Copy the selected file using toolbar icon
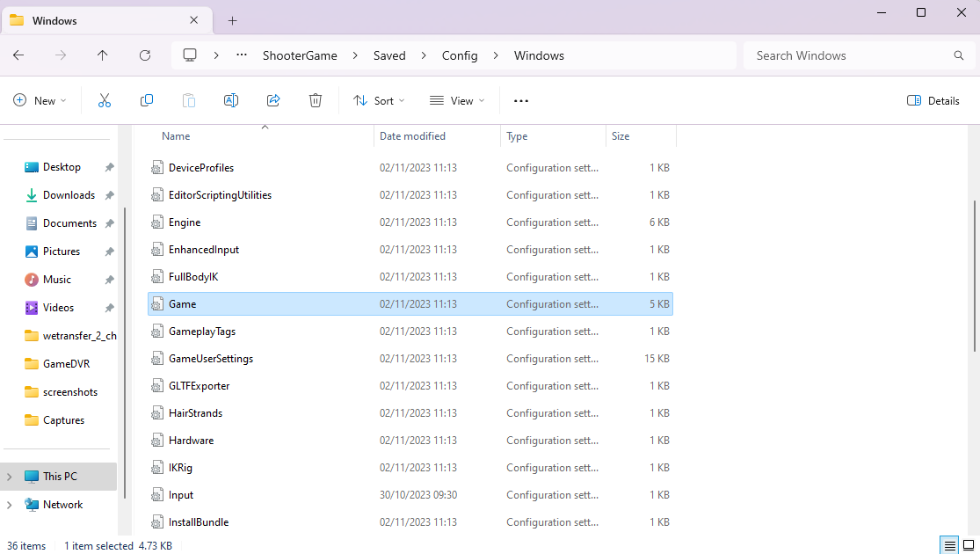 click(147, 100)
